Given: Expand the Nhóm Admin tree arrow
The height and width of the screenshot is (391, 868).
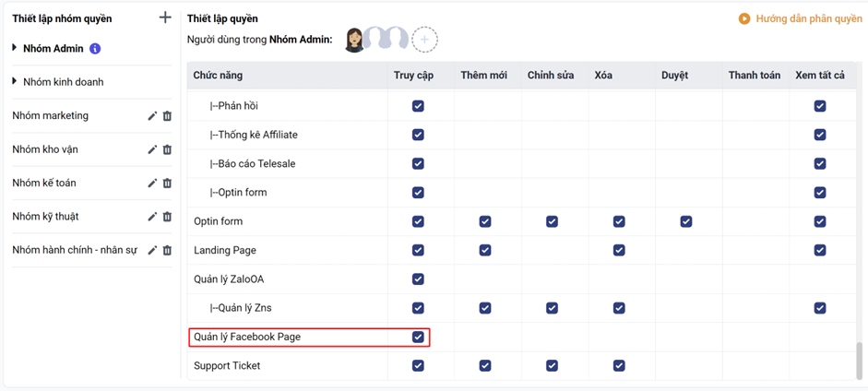Looking at the screenshot, I should point(15,48).
